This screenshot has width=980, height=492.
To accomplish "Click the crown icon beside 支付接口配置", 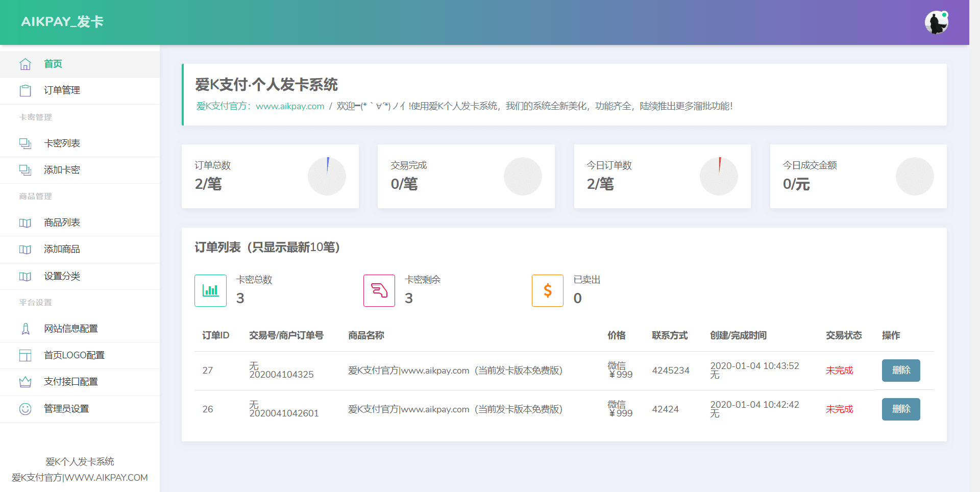I will 25,382.
